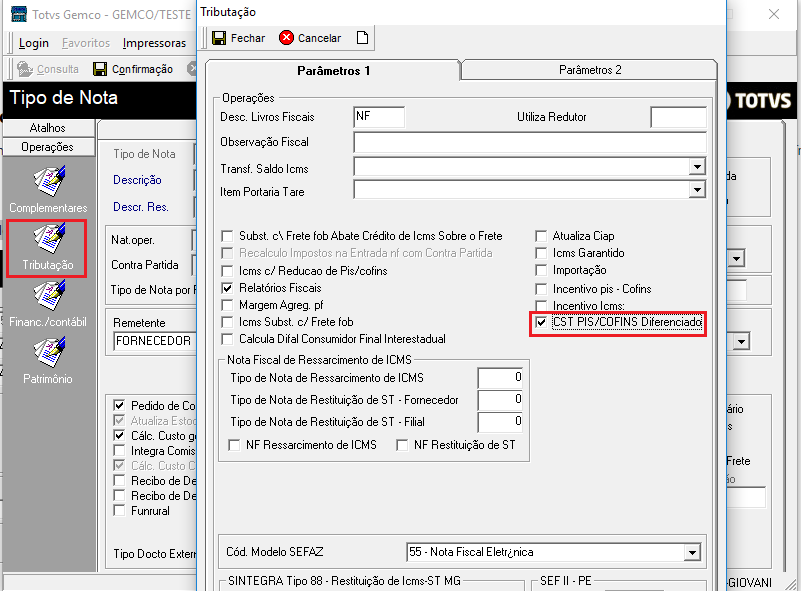This screenshot has height=591, width=801.
Task: Check the Incentivo Icms option
Action: tap(541, 306)
